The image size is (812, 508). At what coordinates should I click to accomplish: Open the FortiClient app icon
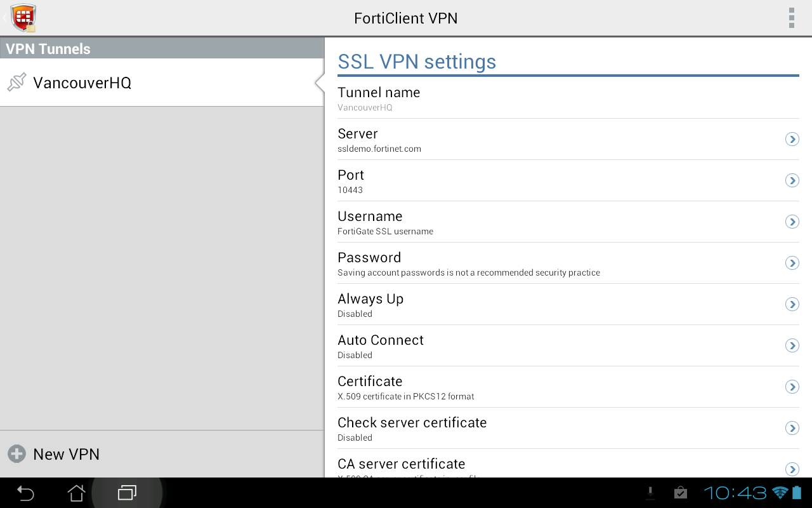point(23,18)
